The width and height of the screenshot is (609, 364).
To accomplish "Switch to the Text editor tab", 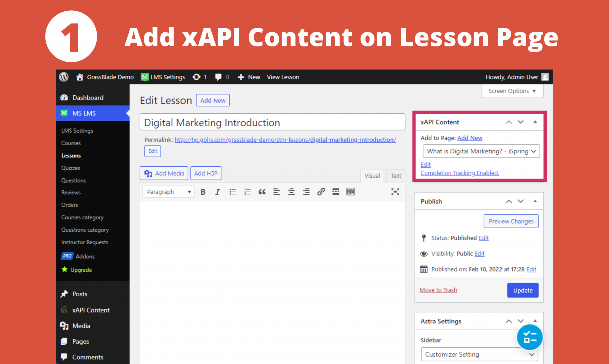I will [x=395, y=176].
